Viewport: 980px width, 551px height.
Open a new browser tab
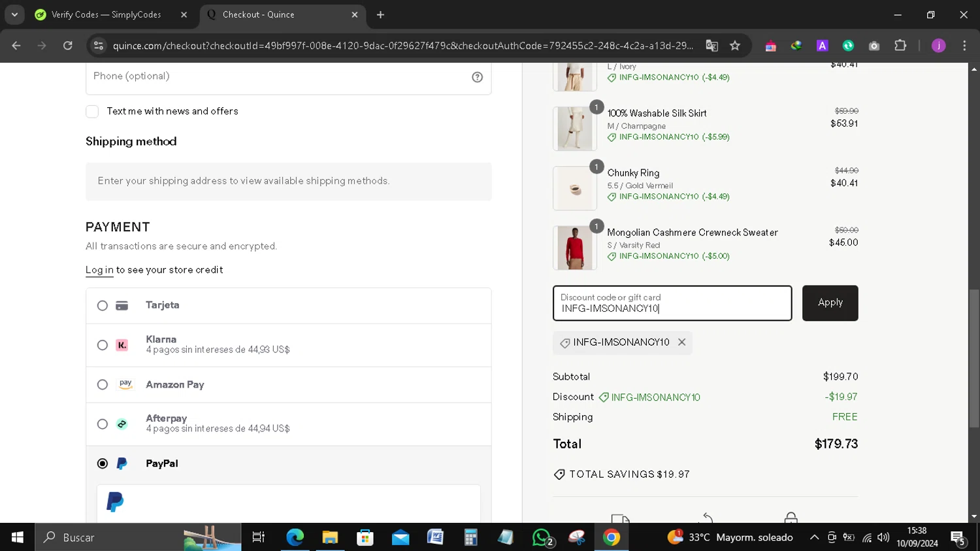pyautogui.click(x=380, y=14)
